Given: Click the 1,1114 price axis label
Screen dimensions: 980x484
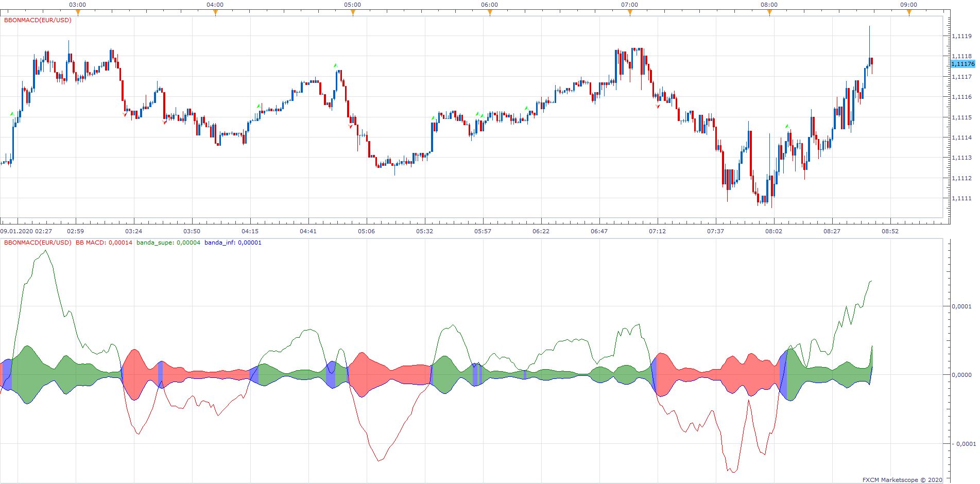Looking at the screenshot, I should coord(961,137).
